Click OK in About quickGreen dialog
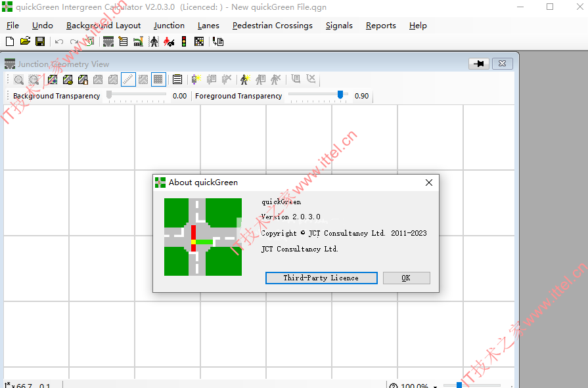 coord(406,278)
